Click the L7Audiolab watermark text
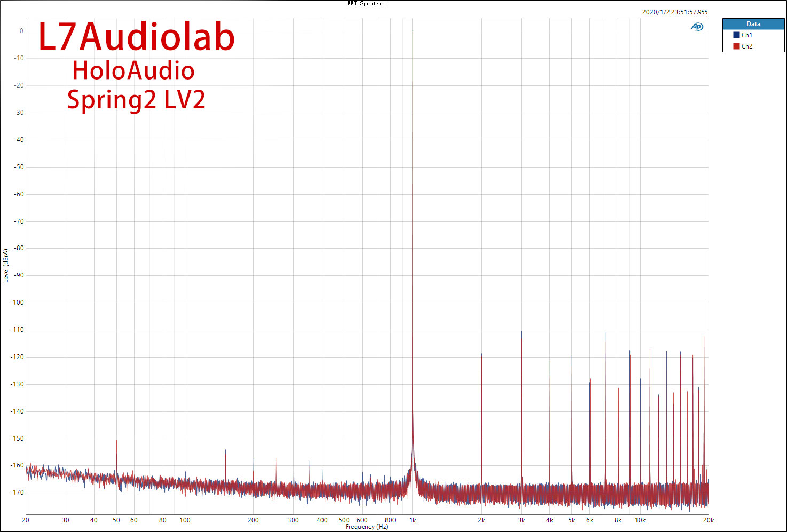Image resolution: width=787 pixels, height=532 pixels. click(137, 38)
